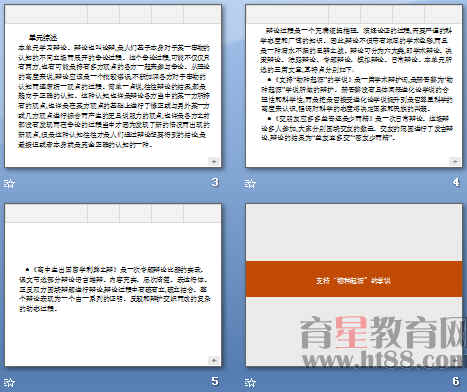The width and height of the screenshot is (467, 392).
Task: Click the slide number 6 label
Action: [x=456, y=381]
